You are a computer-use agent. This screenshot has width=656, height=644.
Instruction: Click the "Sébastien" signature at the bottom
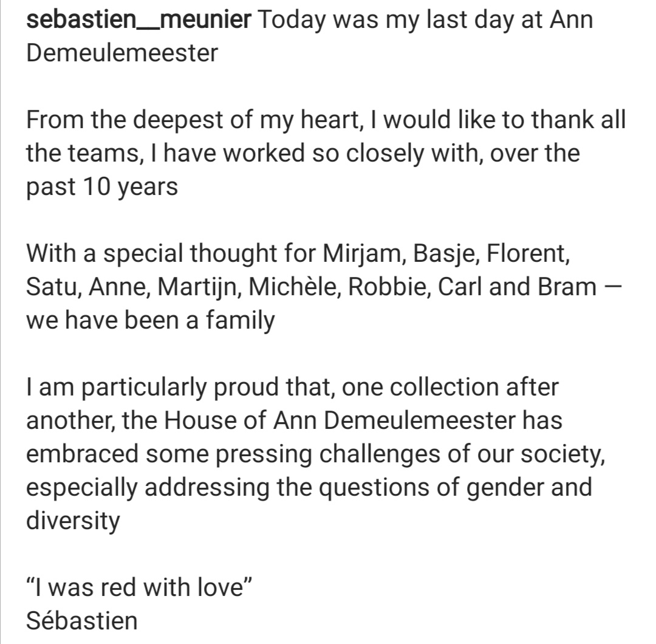click(x=82, y=621)
